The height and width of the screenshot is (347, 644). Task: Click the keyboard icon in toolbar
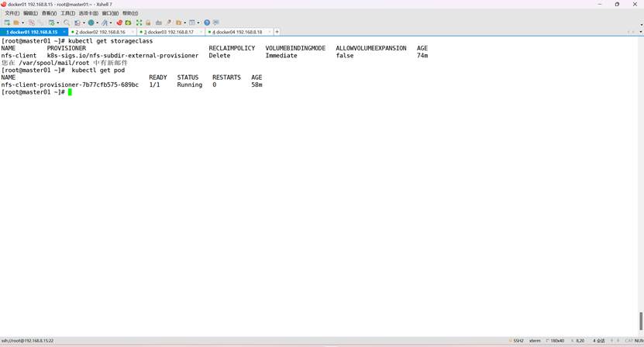[x=159, y=22]
